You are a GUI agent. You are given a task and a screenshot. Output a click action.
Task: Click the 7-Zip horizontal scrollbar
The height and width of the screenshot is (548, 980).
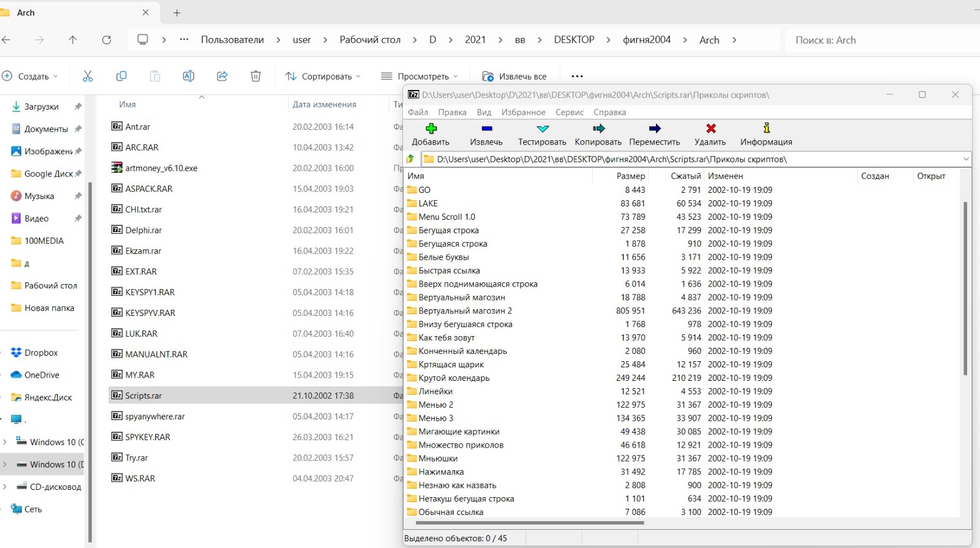click(x=530, y=523)
